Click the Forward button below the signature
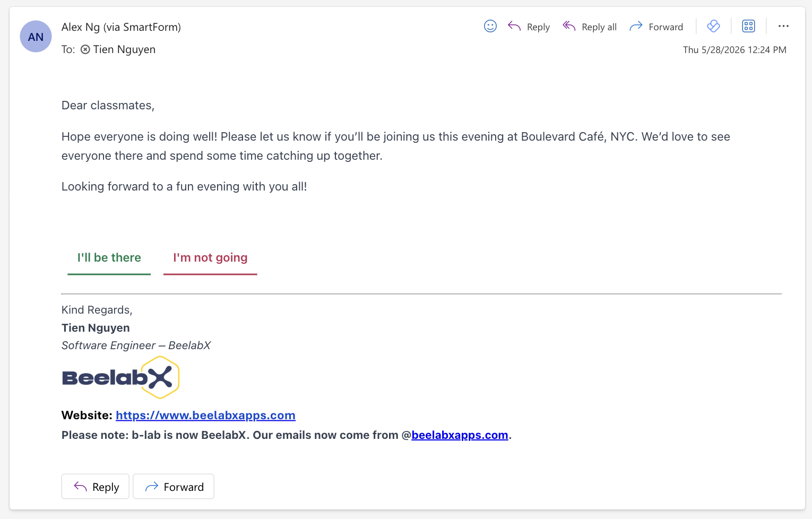Image resolution: width=812 pixels, height=519 pixels. click(x=174, y=487)
